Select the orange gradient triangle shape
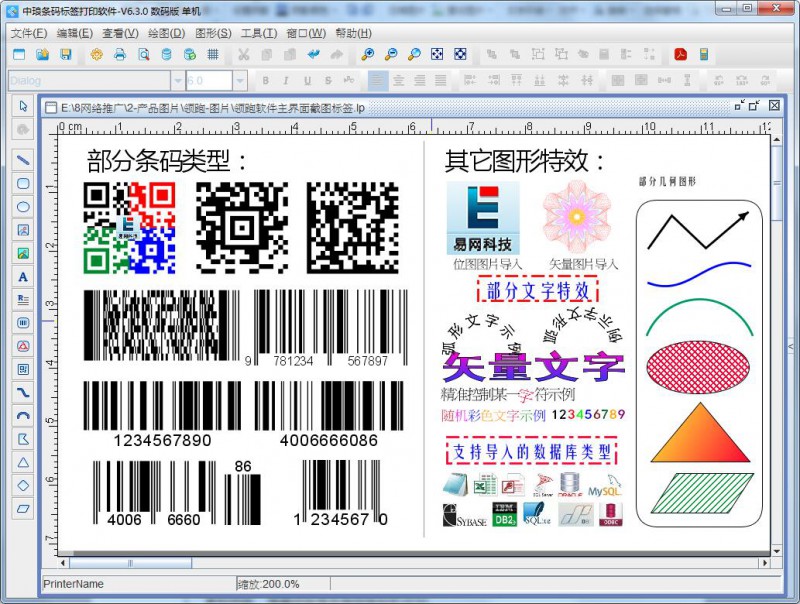 701,433
